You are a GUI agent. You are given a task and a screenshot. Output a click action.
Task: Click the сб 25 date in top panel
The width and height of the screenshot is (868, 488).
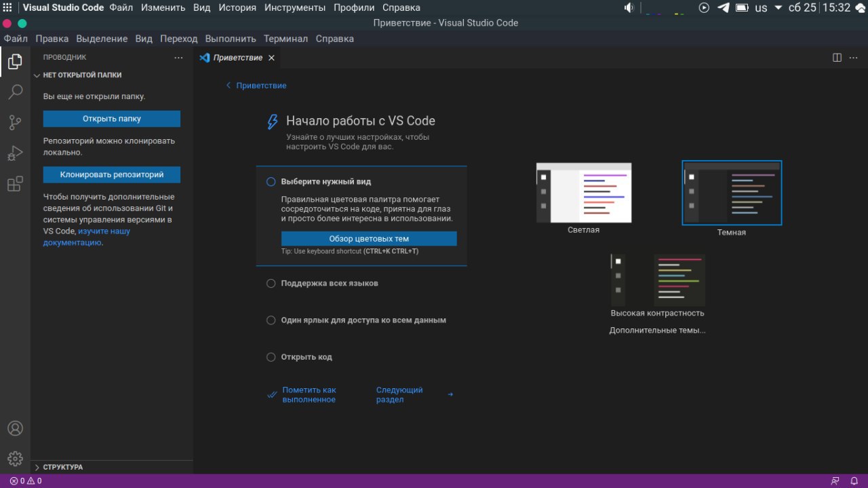[x=803, y=7]
